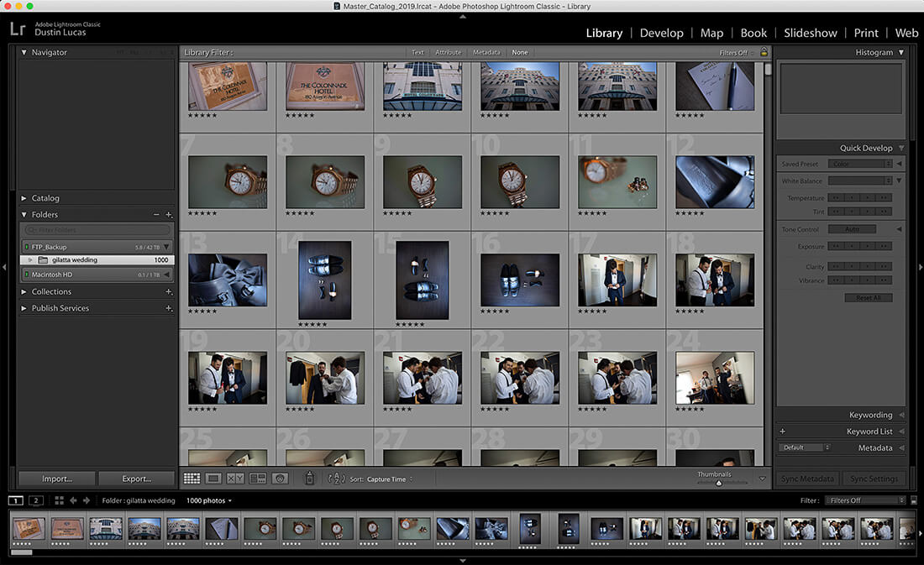
Task: Click the Sync Metadata button
Action: [x=807, y=479]
